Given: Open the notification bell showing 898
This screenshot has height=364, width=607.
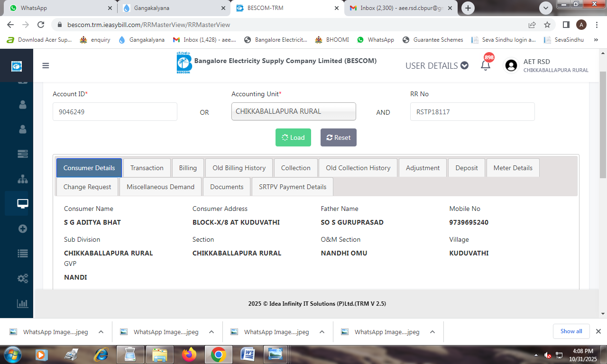Looking at the screenshot, I should click(x=486, y=65).
